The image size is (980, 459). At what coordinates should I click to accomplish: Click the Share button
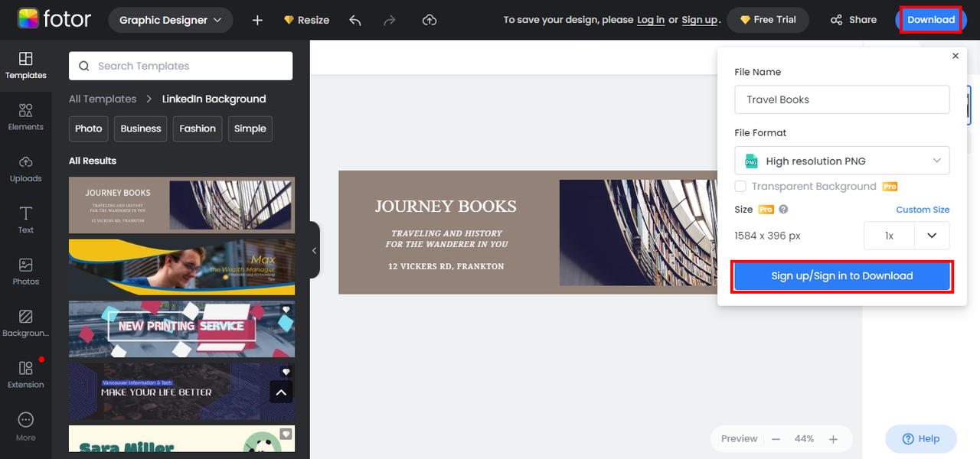(x=854, y=20)
